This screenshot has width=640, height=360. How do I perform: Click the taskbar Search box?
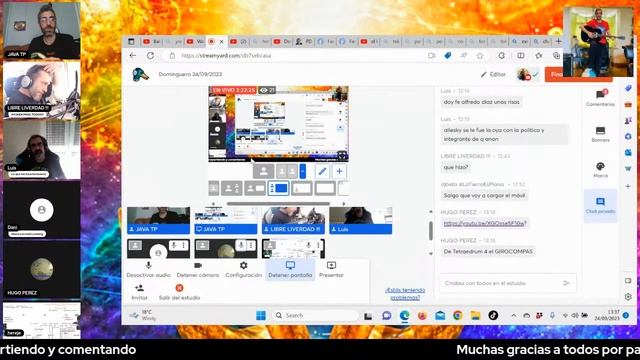click(x=315, y=315)
